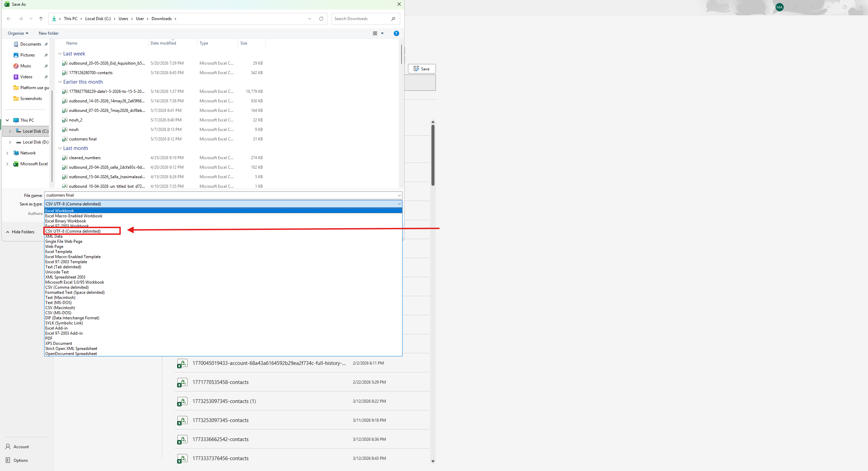Click the File name input field
868x471 pixels.
click(220, 195)
